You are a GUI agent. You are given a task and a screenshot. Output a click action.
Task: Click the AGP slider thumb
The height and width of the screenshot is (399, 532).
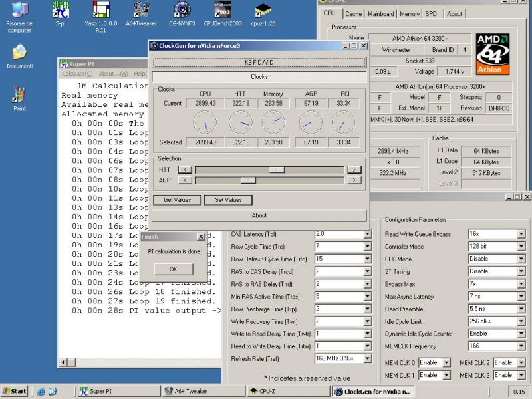(248, 180)
